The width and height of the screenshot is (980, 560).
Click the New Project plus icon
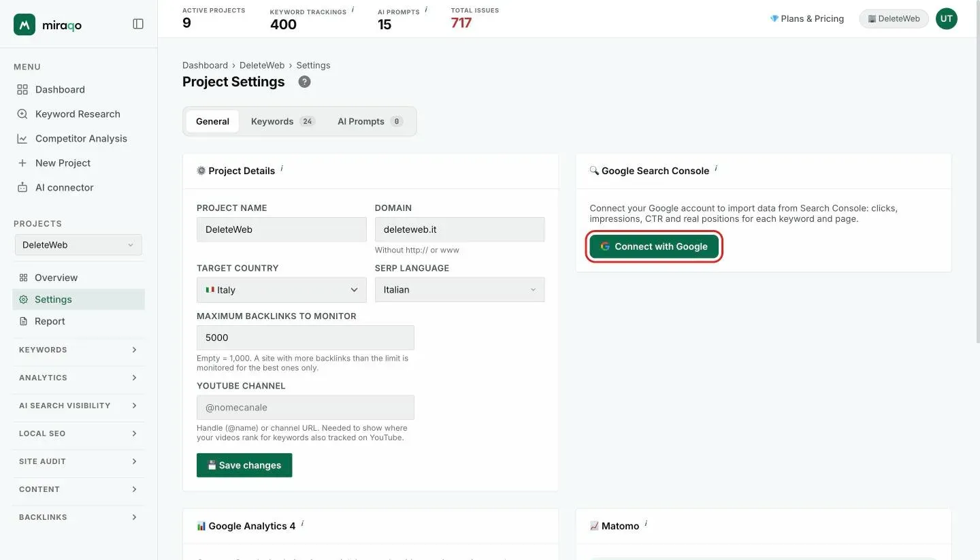(x=22, y=163)
